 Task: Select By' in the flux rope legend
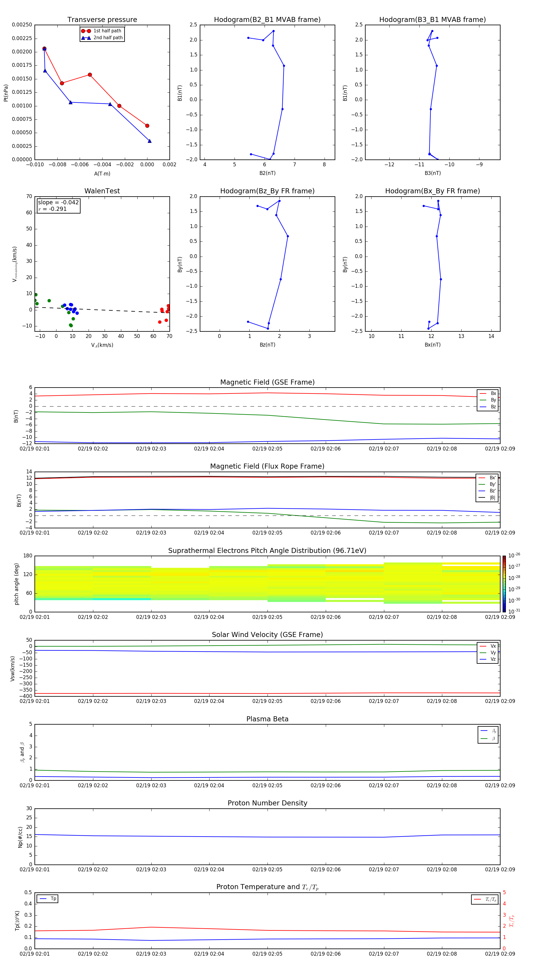487,484
